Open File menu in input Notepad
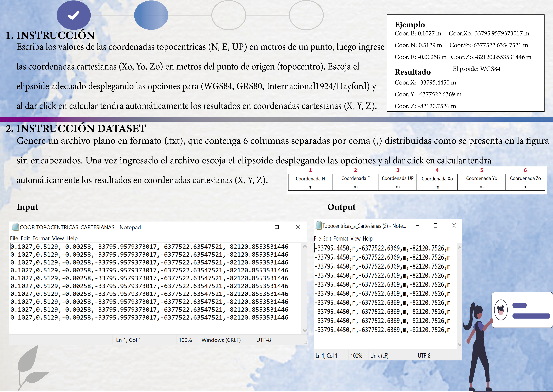 coord(14,238)
